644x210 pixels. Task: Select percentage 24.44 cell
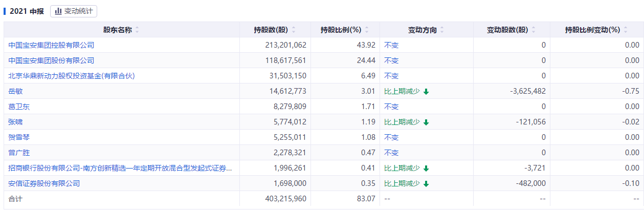tap(367, 60)
